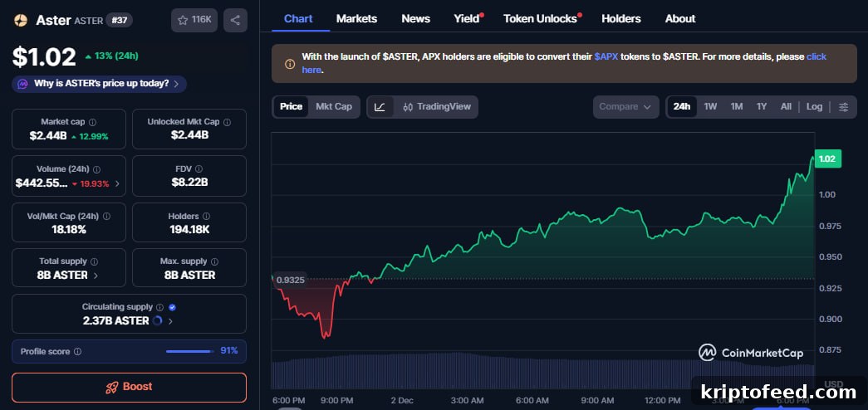Click 'Why is ASTER's price up today?' button
This screenshot has width=868, height=410.
[99, 84]
